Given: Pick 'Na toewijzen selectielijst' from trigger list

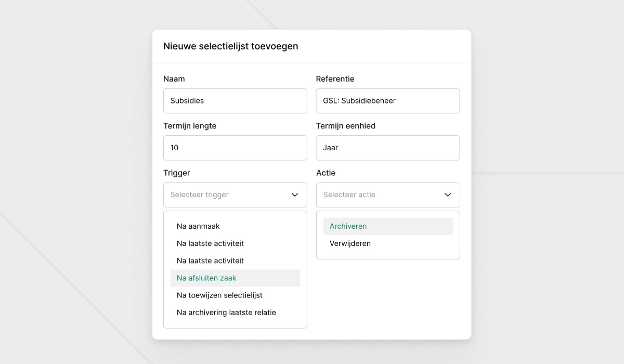Looking at the screenshot, I should [x=219, y=295].
